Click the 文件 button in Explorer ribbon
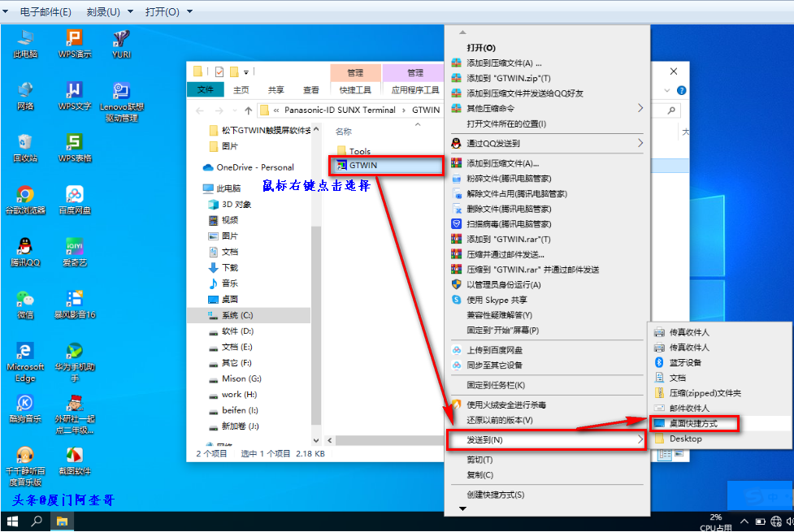This screenshot has height=532, width=794. (x=206, y=90)
